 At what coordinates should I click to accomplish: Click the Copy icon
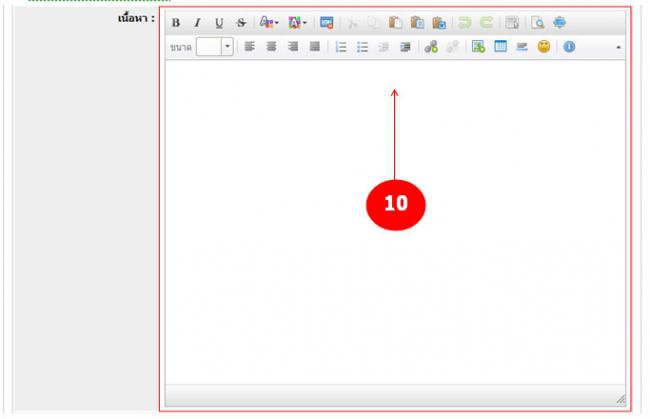[x=373, y=23]
